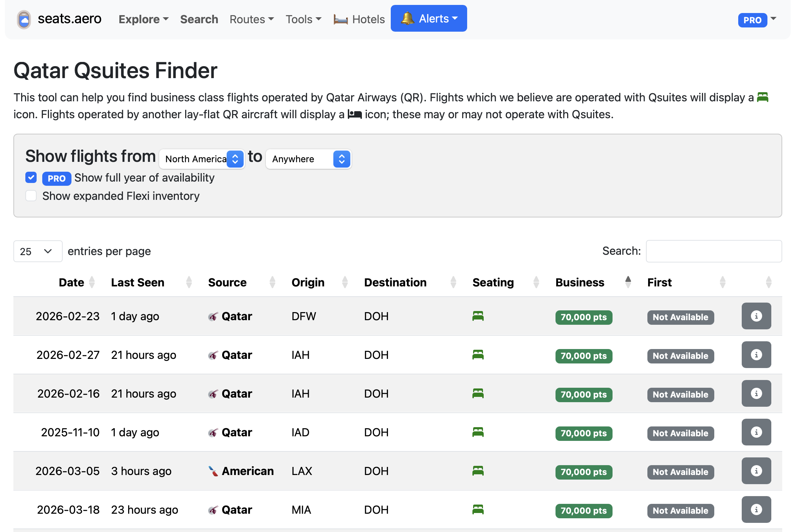
Task: Click the Qsuites seat icon in 2026-02-27 row
Action: pos(478,355)
